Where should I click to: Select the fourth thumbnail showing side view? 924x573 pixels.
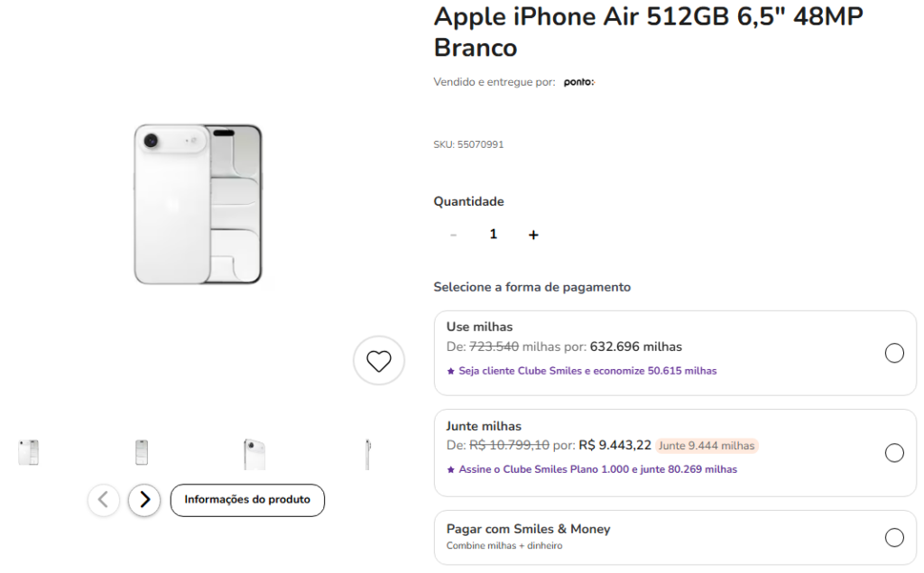click(x=367, y=454)
